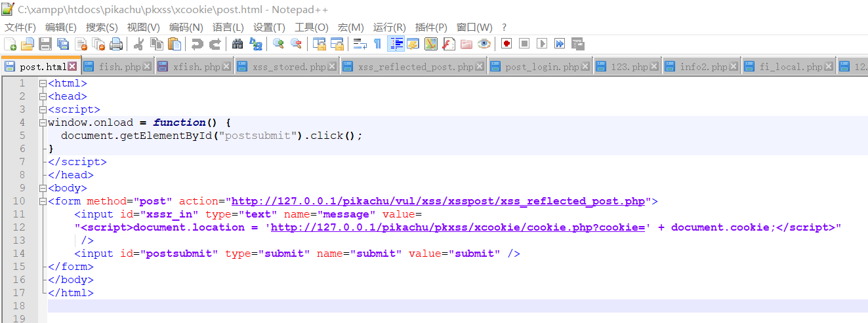Click the Close document toolbar icon
The height and width of the screenshot is (323, 868).
[81, 44]
